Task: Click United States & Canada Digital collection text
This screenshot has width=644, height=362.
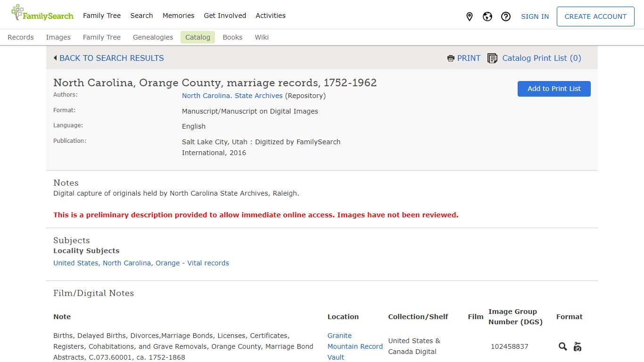Action: click(x=414, y=346)
